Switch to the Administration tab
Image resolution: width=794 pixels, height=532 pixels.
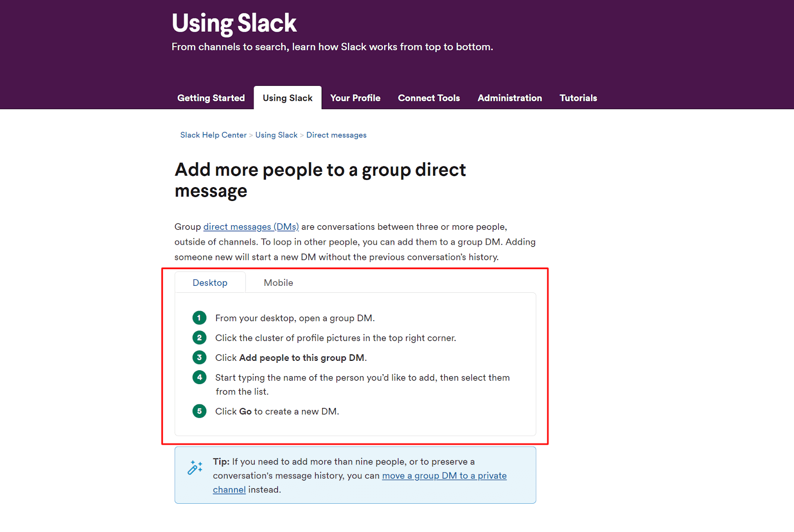510,98
